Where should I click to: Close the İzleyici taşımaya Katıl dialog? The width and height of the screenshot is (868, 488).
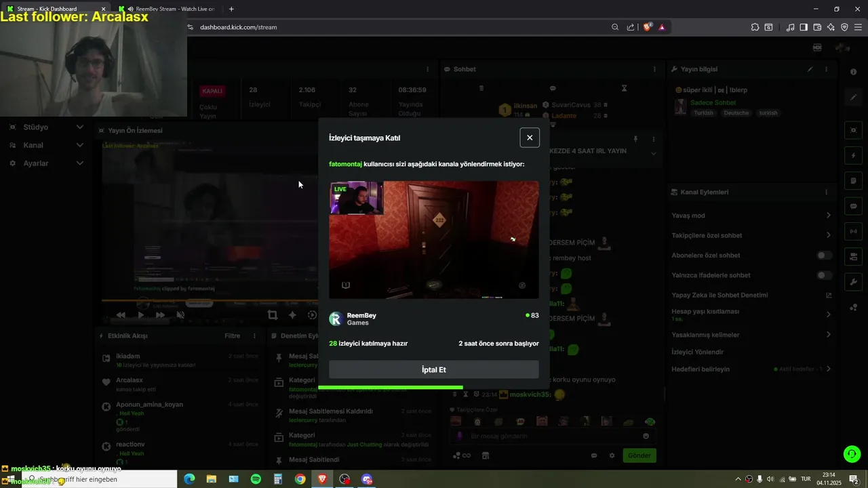pos(530,138)
